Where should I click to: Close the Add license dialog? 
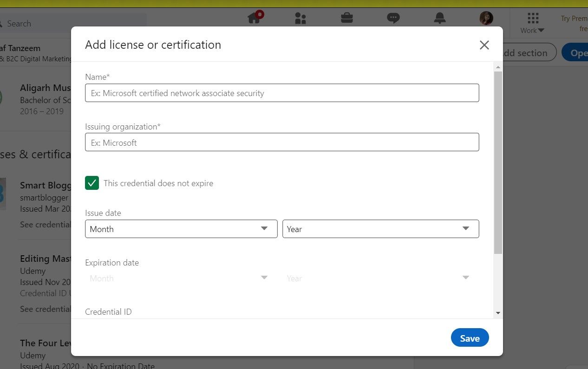point(484,45)
